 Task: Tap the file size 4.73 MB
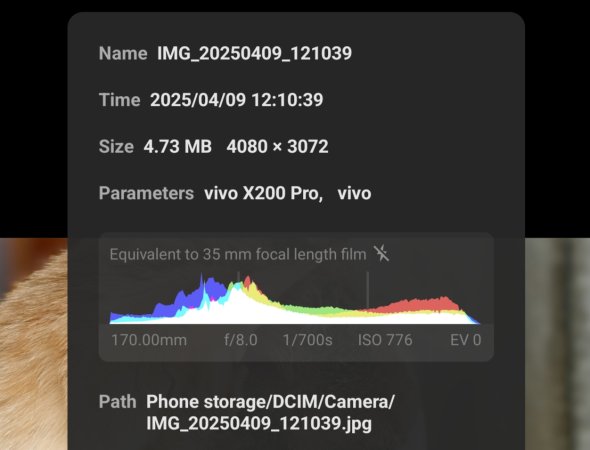pyautogui.click(x=178, y=146)
